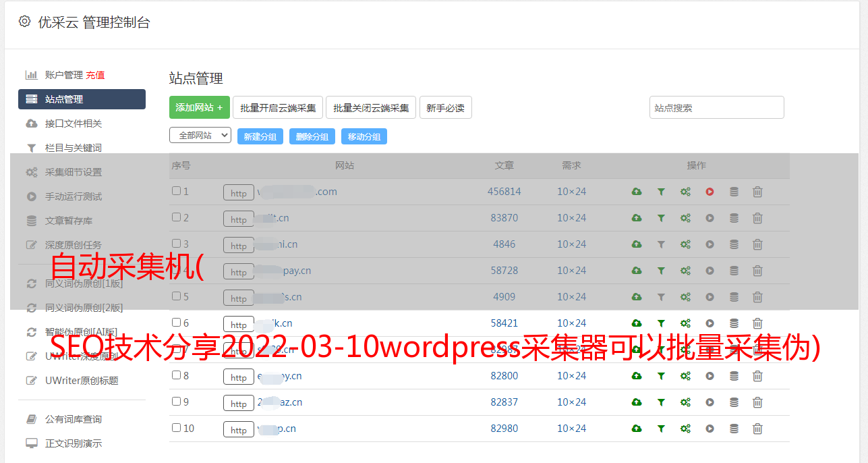868x463 pixels.
Task: Run manual test play icon in row 3
Action: 710,244
